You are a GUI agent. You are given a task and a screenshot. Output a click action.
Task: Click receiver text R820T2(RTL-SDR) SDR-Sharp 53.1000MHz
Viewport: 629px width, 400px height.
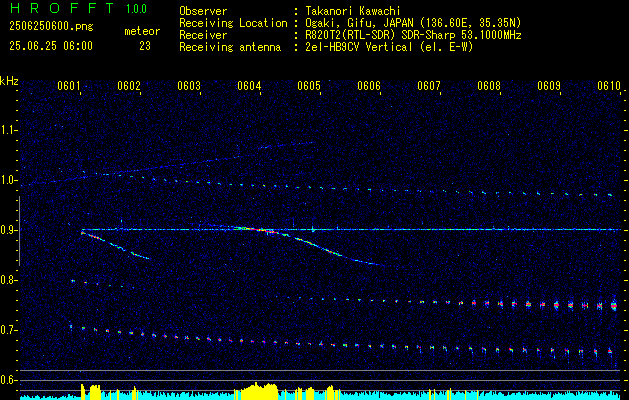[414, 35]
